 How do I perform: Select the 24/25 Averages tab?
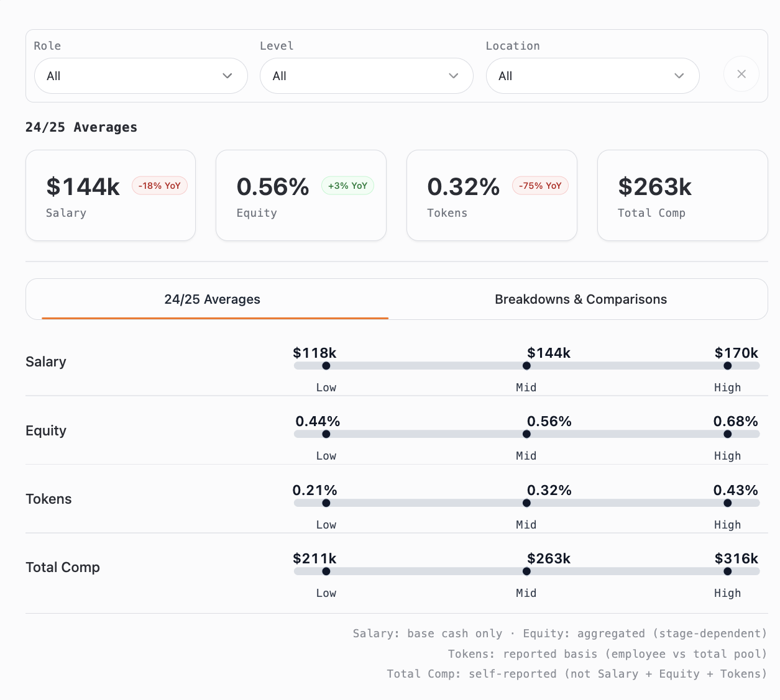pyautogui.click(x=212, y=299)
